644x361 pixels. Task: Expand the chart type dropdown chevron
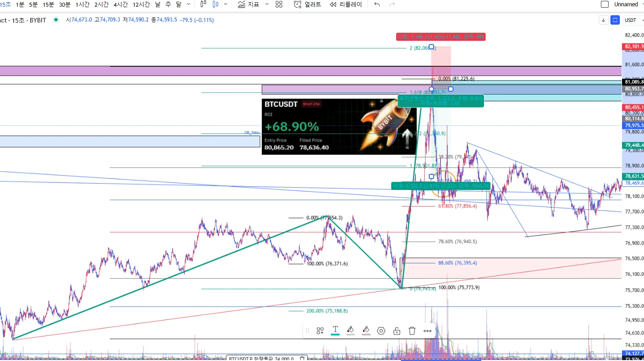click(x=225, y=4)
